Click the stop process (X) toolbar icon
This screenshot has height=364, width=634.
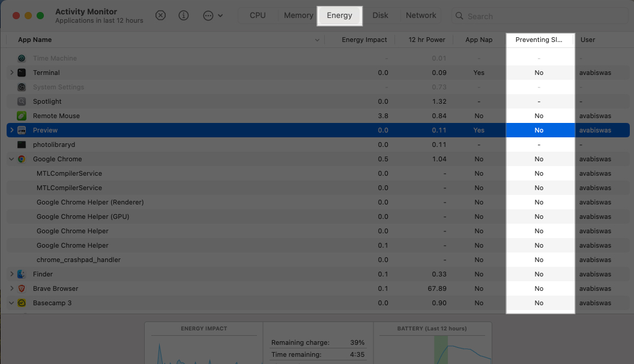(x=160, y=16)
